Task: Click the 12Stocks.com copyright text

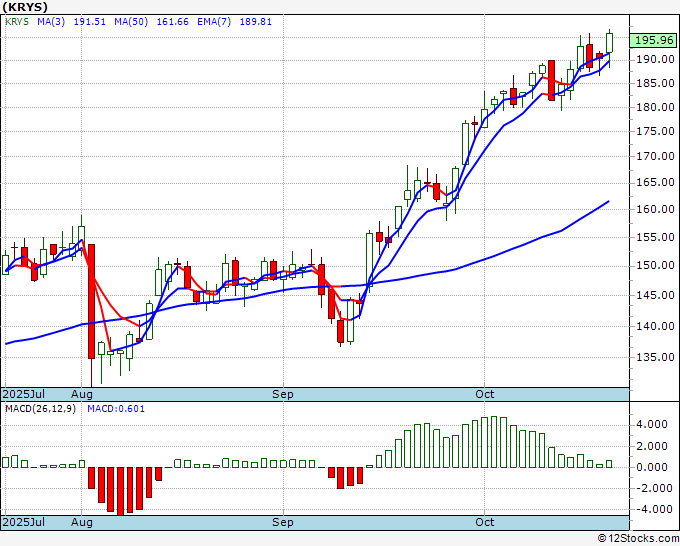Action: point(638,539)
